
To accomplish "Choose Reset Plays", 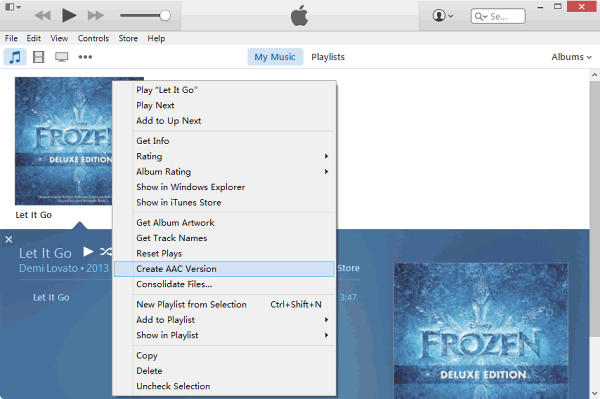I will pyautogui.click(x=224, y=253).
